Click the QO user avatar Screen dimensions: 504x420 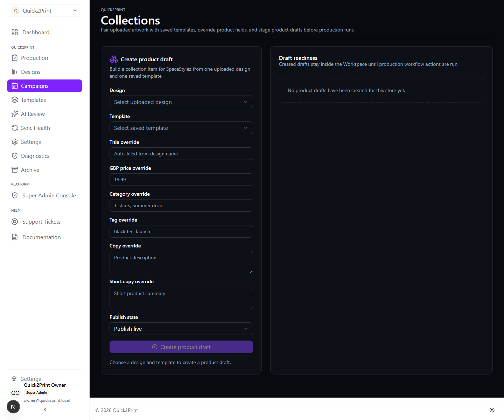pos(15,393)
